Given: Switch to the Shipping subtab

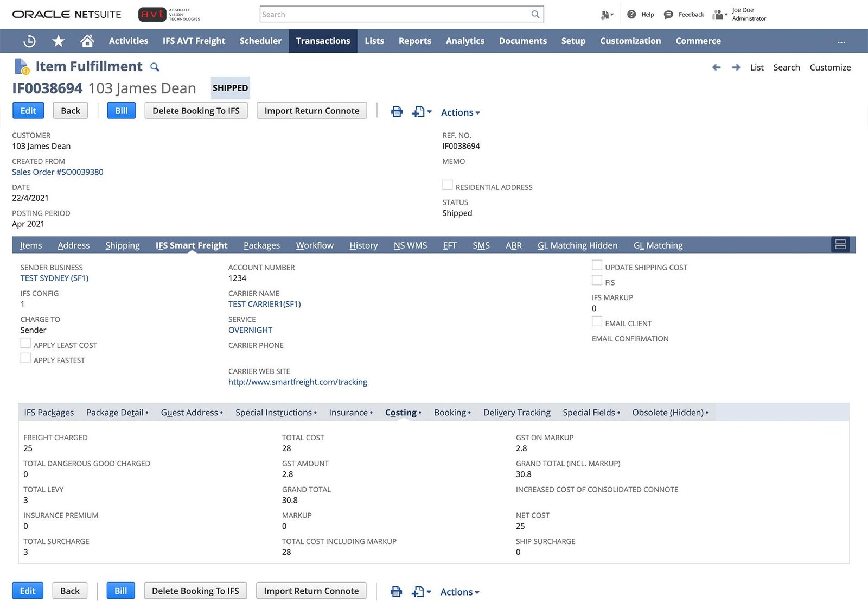Looking at the screenshot, I should click(x=123, y=245).
